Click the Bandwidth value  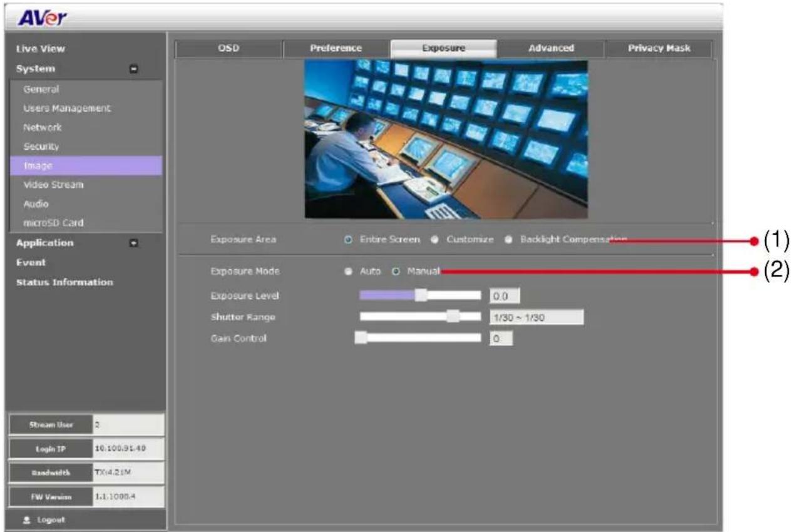pos(128,473)
